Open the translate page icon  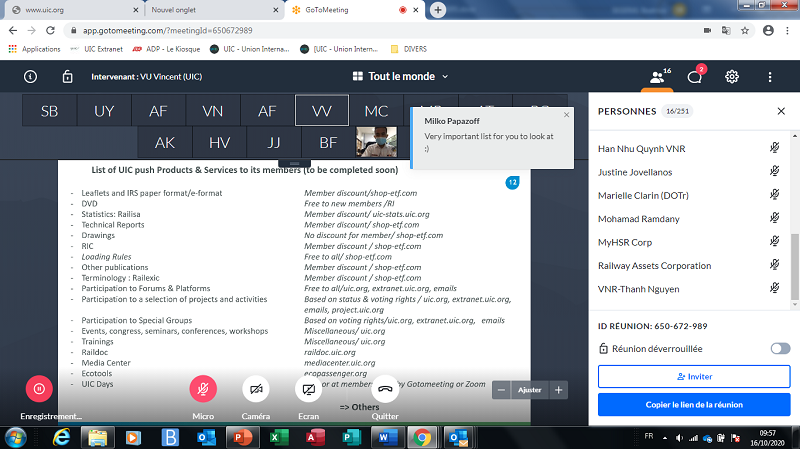pos(726,31)
